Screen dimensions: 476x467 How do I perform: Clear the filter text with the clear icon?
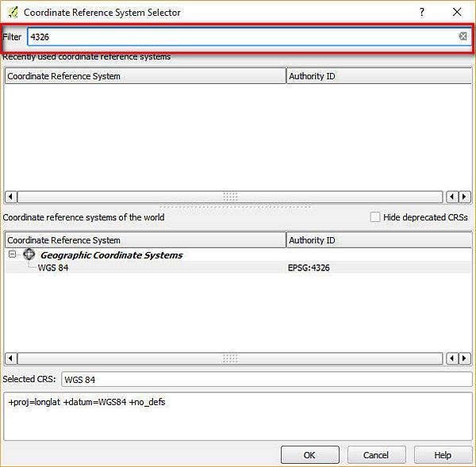(463, 36)
